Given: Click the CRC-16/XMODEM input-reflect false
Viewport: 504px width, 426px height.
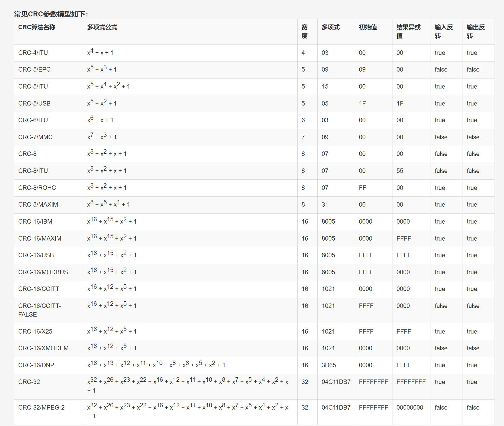Looking at the screenshot, I should (x=441, y=348).
